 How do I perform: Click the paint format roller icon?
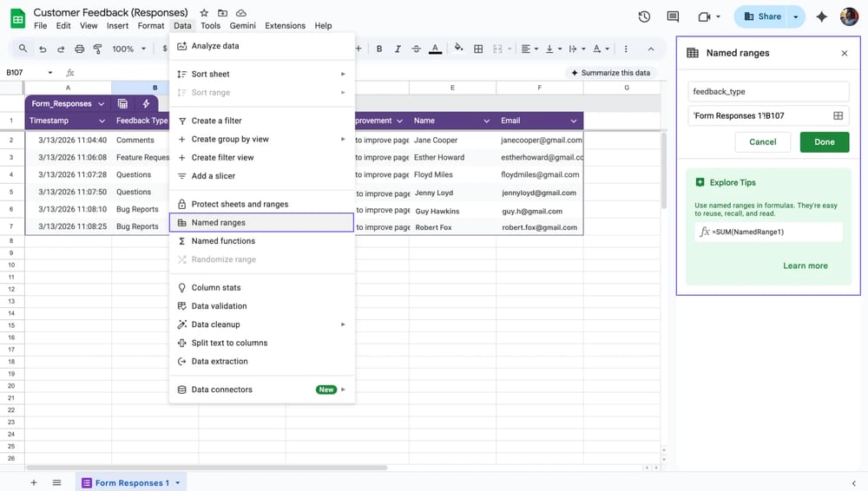(x=98, y=49)
